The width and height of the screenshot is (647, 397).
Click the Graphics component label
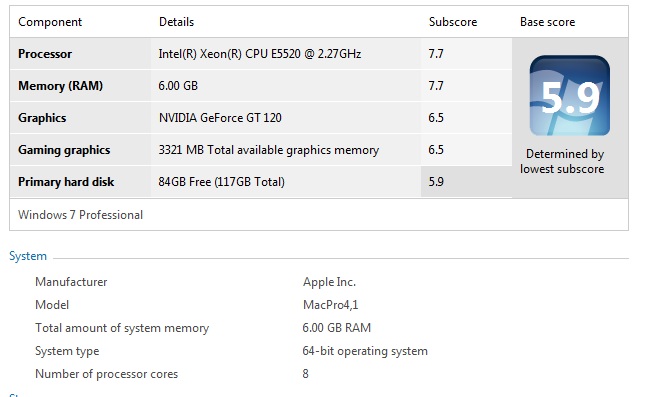(x=42, y=118)
